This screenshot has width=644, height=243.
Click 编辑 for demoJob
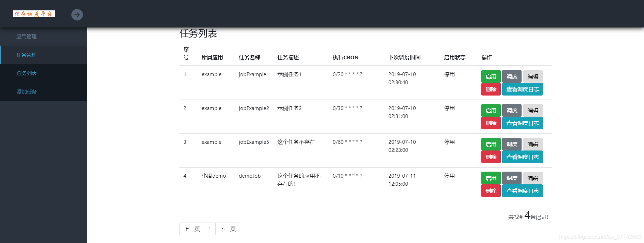point(533,178)
